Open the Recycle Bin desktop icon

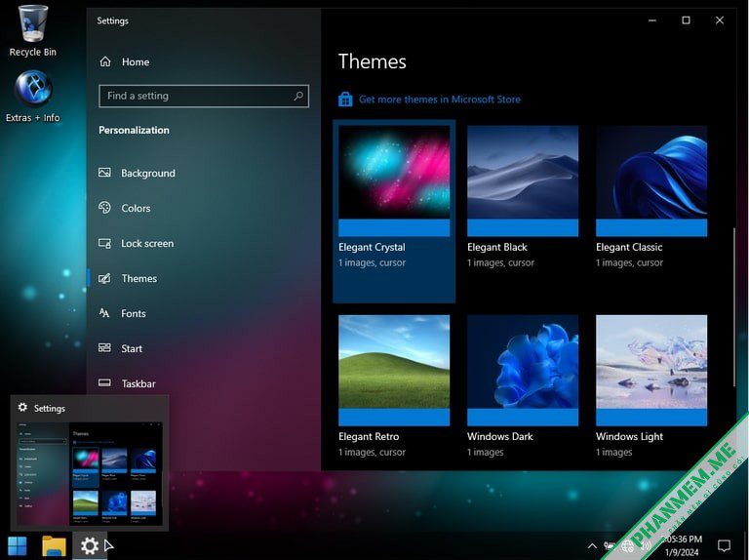[x=32, y=31]
